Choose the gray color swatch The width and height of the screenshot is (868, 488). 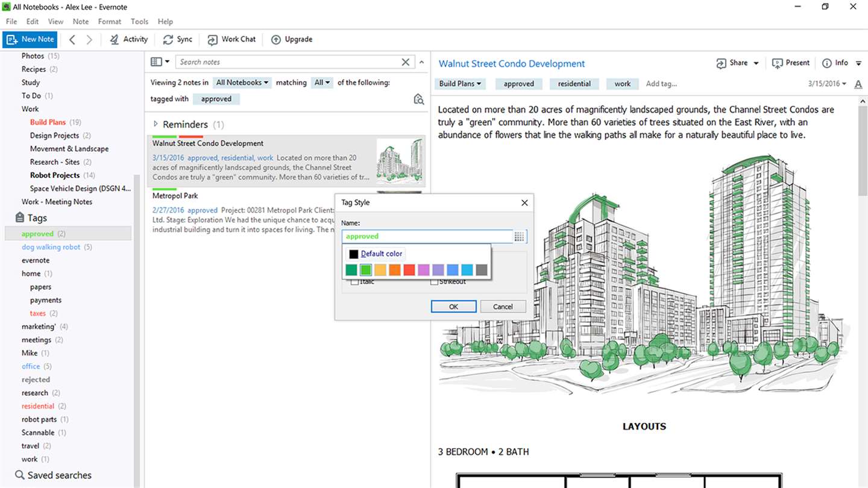click(481, 270)
